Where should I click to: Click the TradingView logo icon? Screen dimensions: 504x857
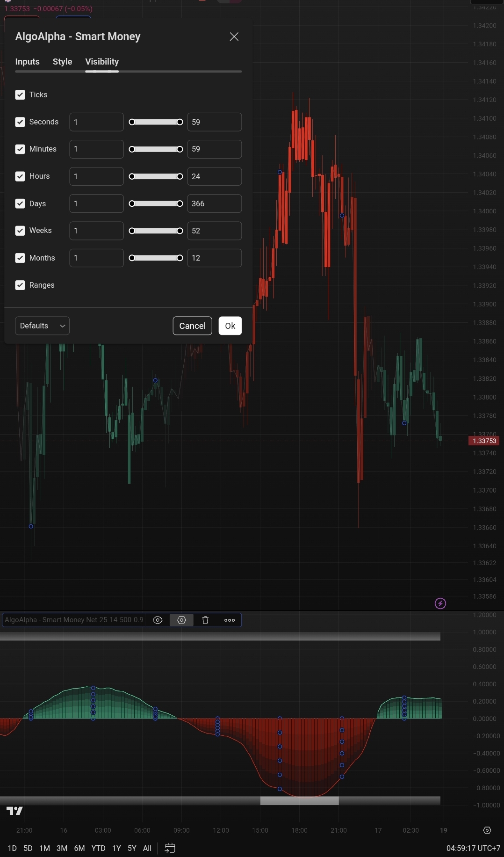coord(14,811)
